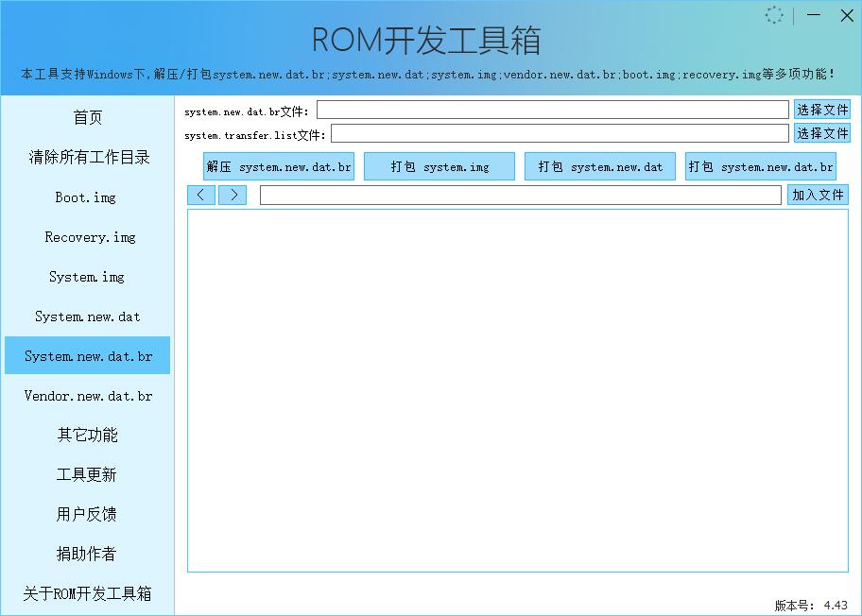This screenshot has height=616, width=862.
Task: Open 用户反馈 from the sidebar
Action: [x=85, y=514]
